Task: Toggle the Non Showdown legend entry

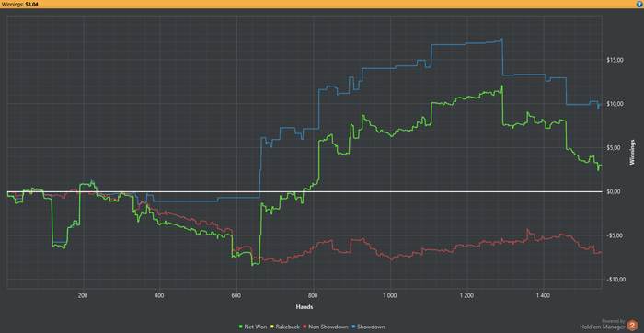Action: [x=326, y=327]
